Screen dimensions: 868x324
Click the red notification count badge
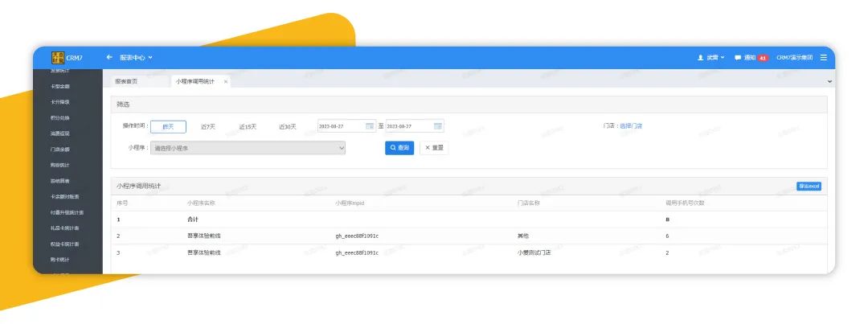pos(763,58)
